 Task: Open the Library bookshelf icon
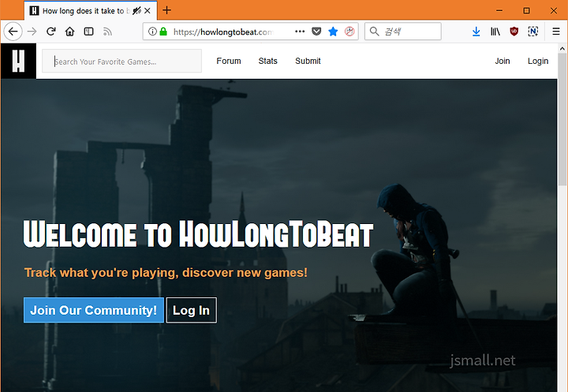495,32
